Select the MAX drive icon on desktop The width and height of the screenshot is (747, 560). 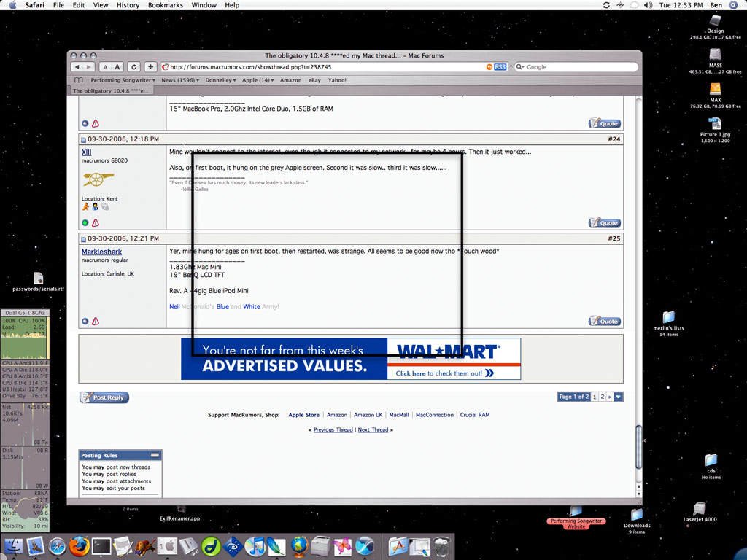click(715, 89)
